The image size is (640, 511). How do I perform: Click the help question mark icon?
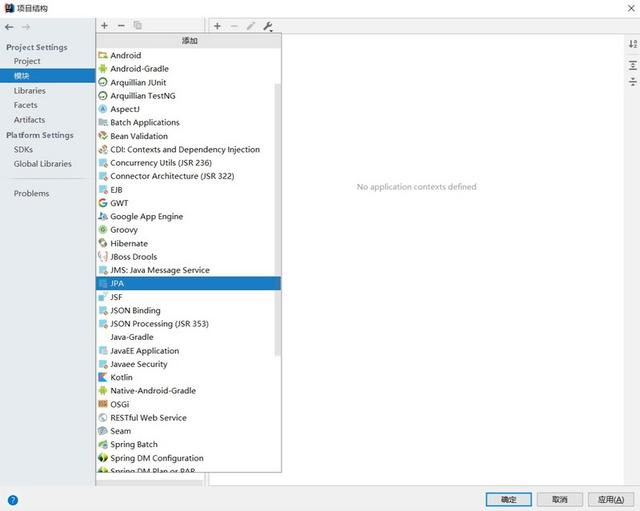[12, 499]
